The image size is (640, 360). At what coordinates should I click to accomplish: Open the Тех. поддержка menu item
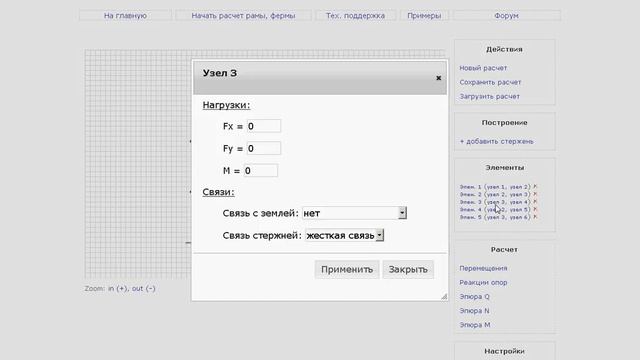click(x=356, y=16)
